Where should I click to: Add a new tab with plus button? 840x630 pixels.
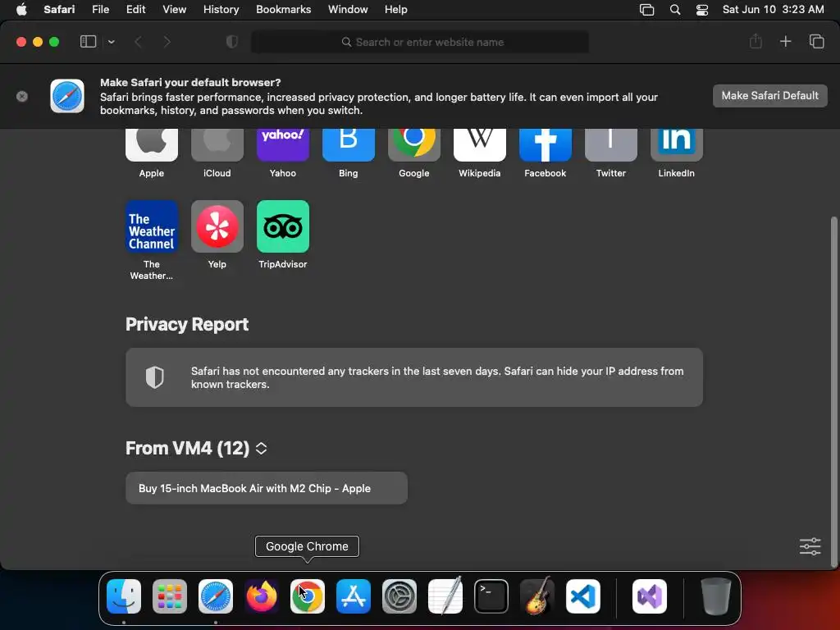pyautogui.click(x=785, y=41)
